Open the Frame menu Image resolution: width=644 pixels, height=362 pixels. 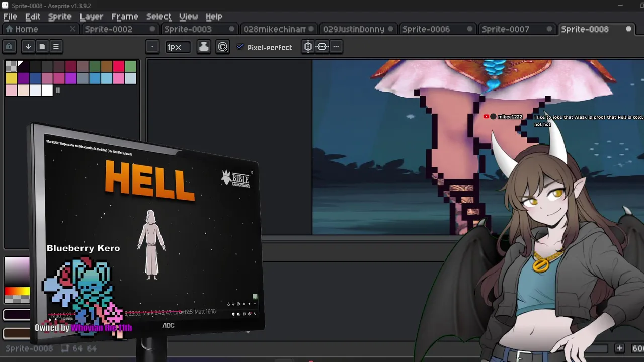click(x=125, y=16)
